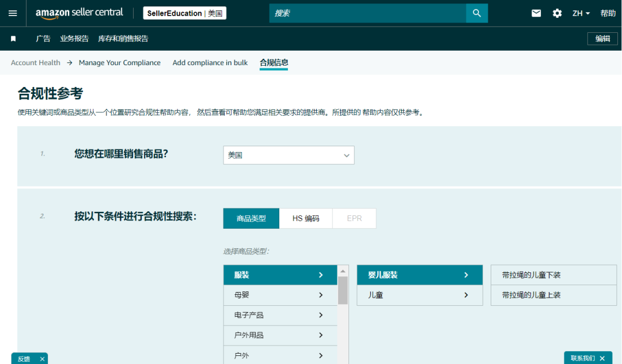Open the Account Health link
Screen dimensions: 622x364
(36, 63)
